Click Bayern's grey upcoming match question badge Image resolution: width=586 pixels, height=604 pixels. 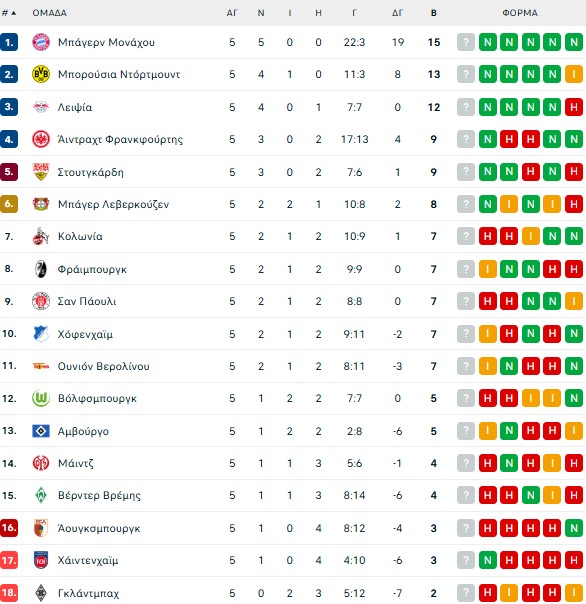(x=466, y=42)
